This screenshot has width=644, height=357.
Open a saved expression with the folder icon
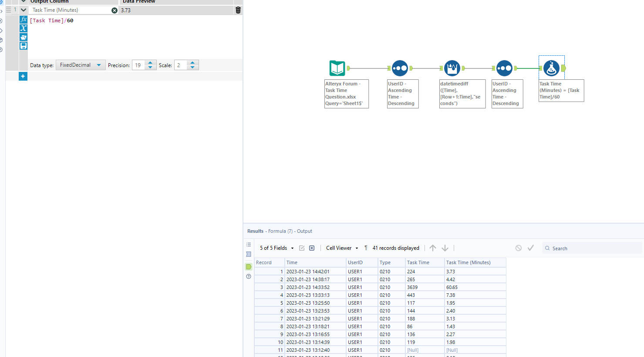click(23, 37)
